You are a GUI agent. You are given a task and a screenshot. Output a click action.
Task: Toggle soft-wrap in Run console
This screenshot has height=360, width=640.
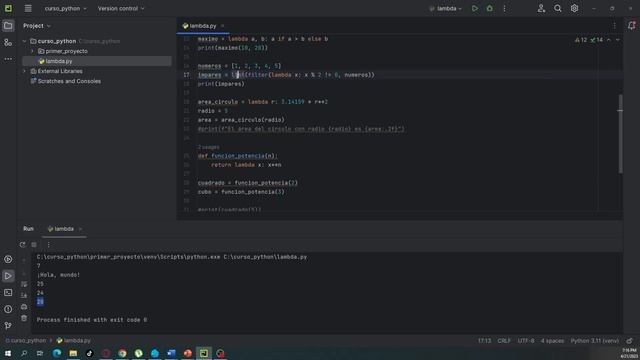pos(24,284)
